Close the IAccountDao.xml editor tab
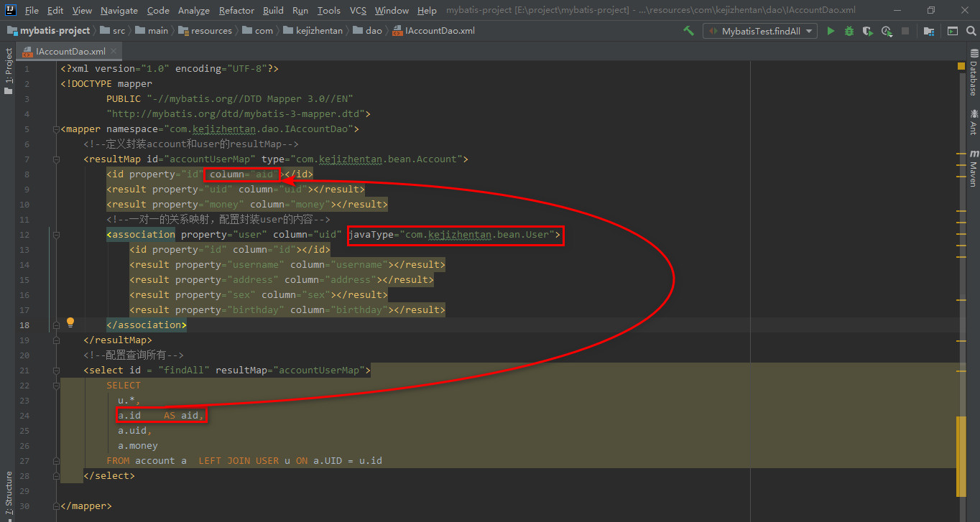Viewport: 980px width, 522px height. (x=114, y=52)
